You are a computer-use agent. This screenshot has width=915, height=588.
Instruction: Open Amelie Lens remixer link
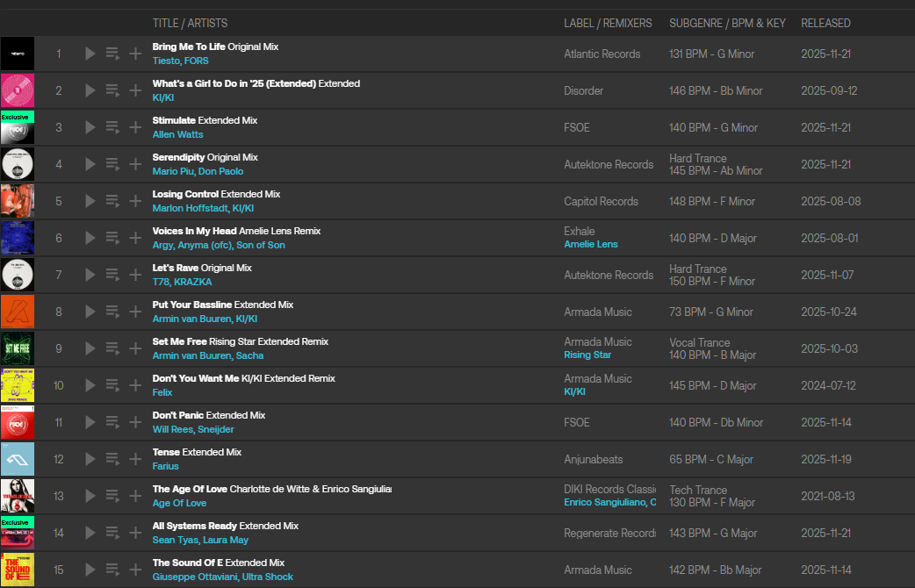coord(590,245)
